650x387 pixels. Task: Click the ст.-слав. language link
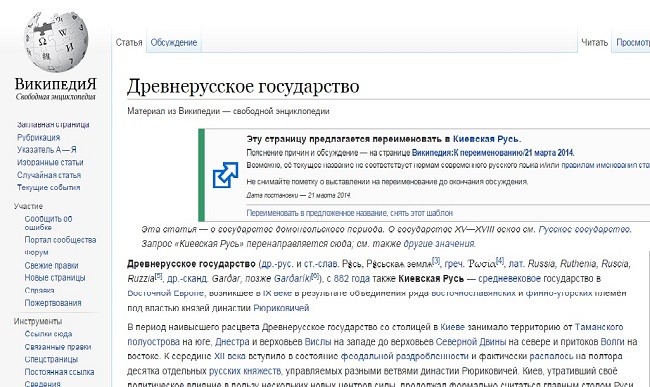click(322, 264)
